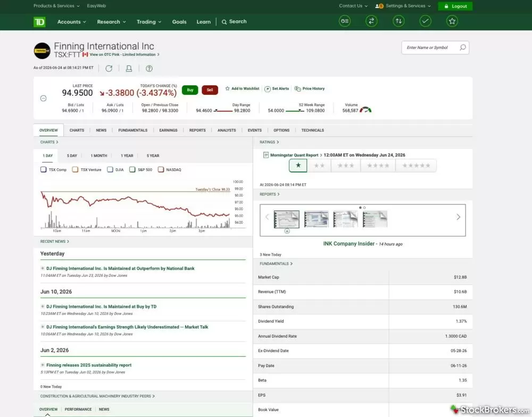532x417 pixels.
Task: Open the Technicals tab
Action: click(312, 130)
